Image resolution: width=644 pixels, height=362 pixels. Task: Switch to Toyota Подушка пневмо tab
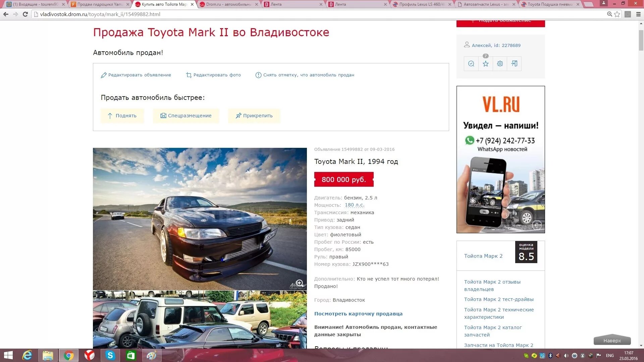(550, 4)
